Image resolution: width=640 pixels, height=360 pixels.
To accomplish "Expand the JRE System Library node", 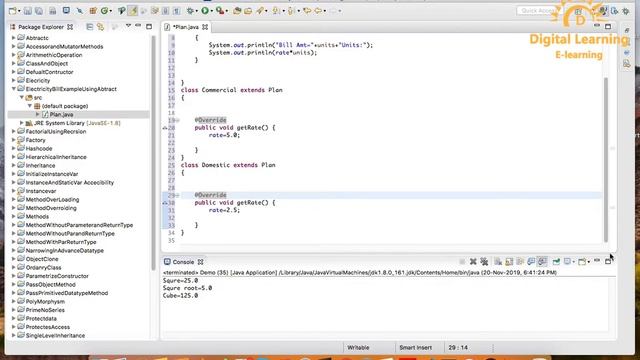I will 22,123.
